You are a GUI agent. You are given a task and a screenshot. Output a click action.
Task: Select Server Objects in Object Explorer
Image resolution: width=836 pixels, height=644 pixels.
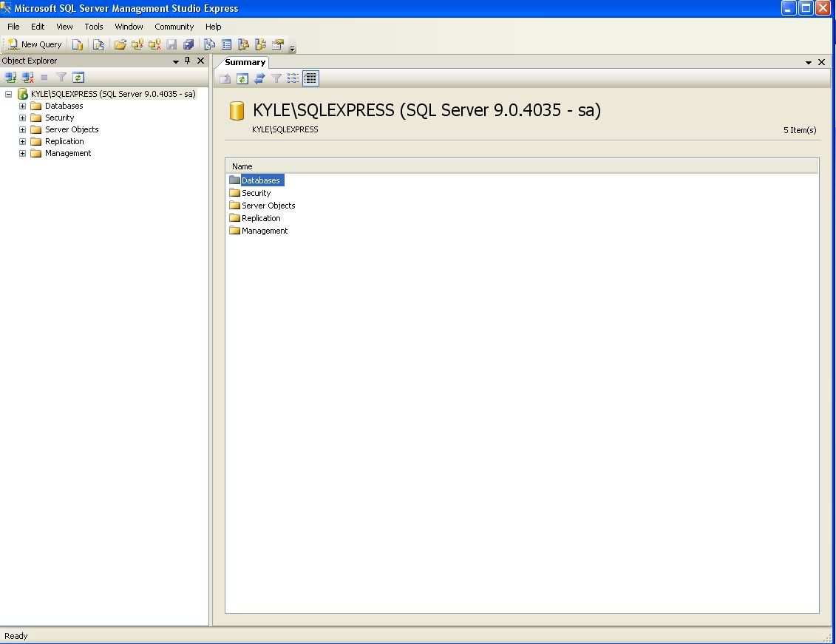[x=71, y=129]
